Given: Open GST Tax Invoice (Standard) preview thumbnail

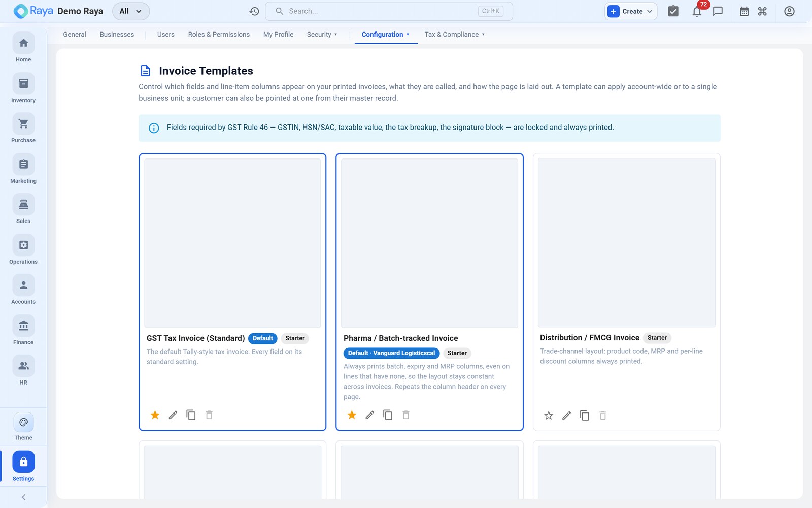Looking at the screenshot, I should pos(232,243).
